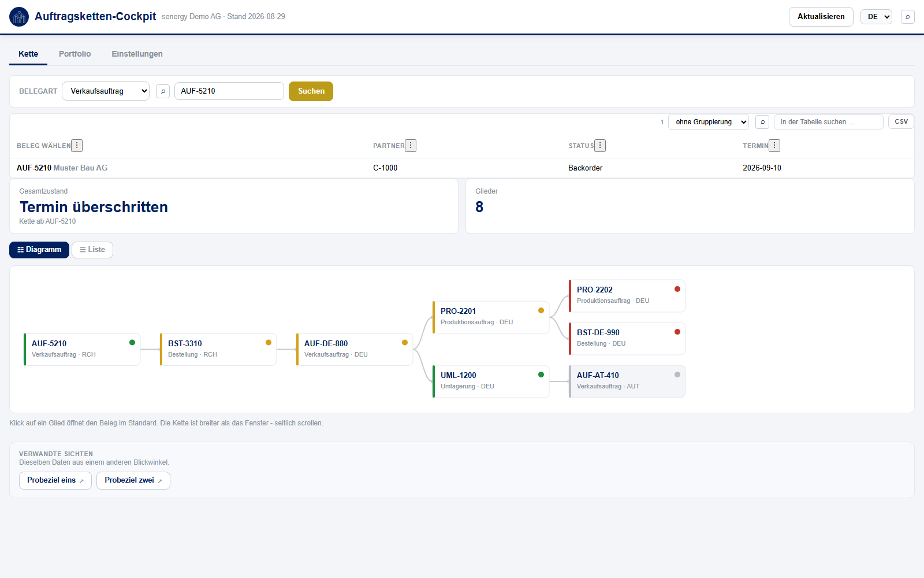Open the AUF-AT-410 Verkaufsauftrag node

point(627,381)
